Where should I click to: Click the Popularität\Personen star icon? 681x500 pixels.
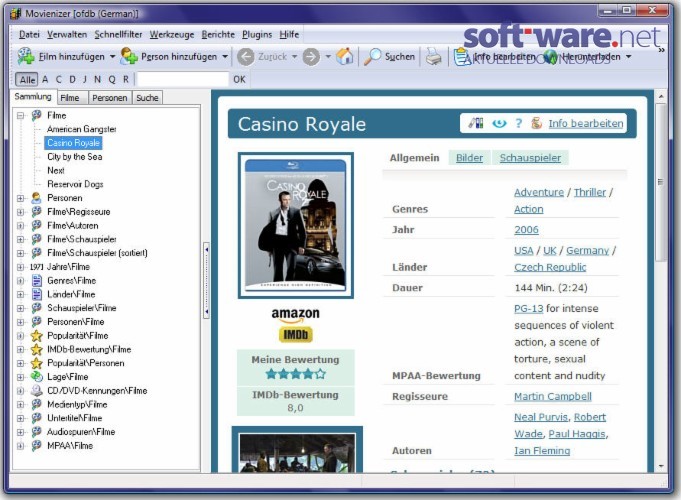36,363
